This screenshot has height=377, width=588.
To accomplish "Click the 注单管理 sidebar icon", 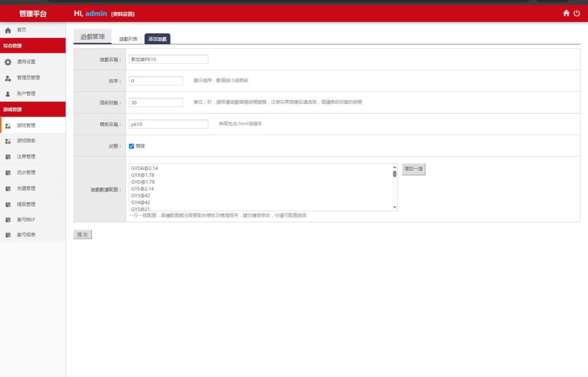I will (x=8, y=157).
